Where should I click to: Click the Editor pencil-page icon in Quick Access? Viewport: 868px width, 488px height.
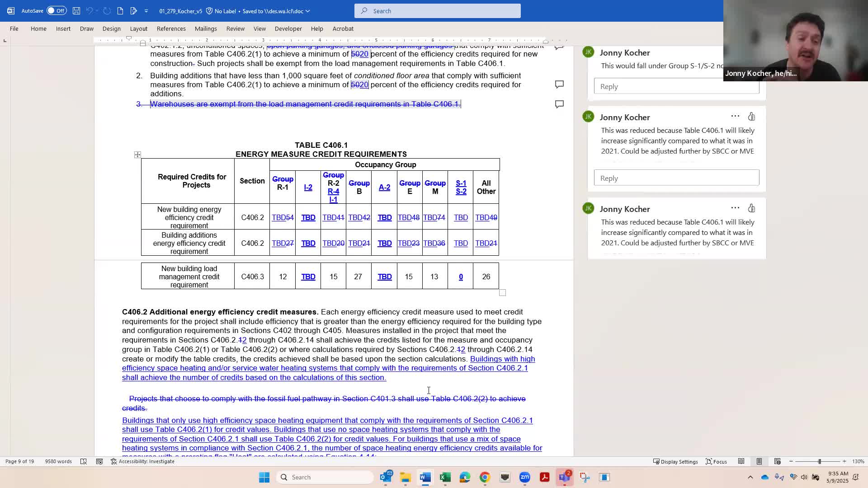click(133, 11)
